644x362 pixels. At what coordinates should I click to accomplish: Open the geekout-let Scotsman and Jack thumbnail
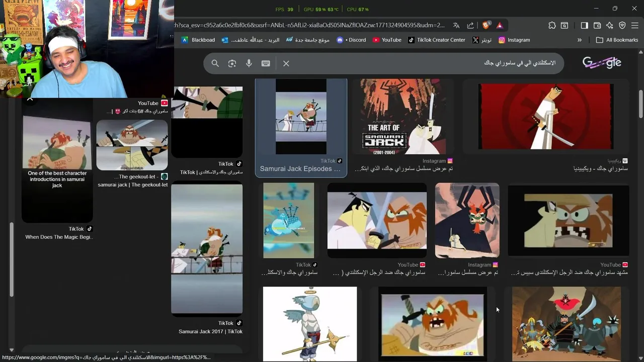coord(132,145)
